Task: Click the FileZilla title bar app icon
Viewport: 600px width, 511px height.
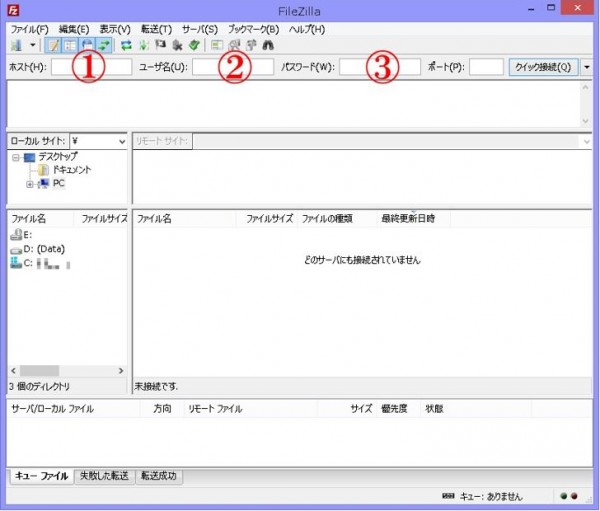Action: 13,11
